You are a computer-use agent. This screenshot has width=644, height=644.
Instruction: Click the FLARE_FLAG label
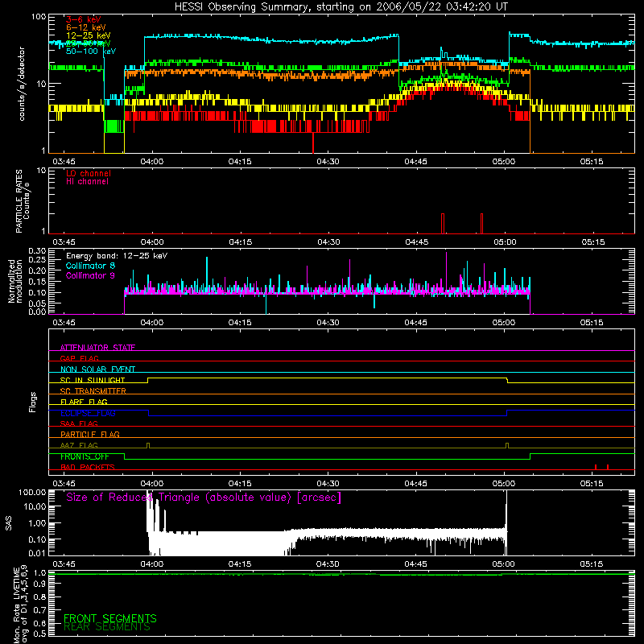(84, 402)
